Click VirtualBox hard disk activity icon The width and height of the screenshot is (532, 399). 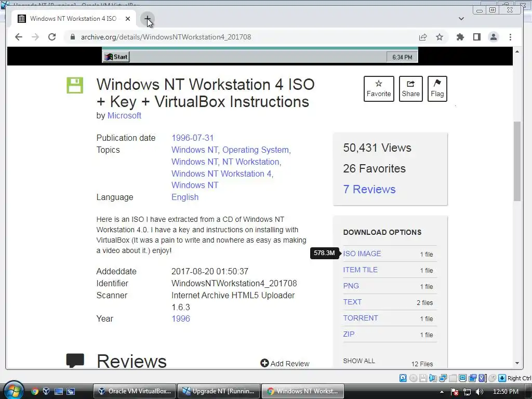(x=403, y=378)
